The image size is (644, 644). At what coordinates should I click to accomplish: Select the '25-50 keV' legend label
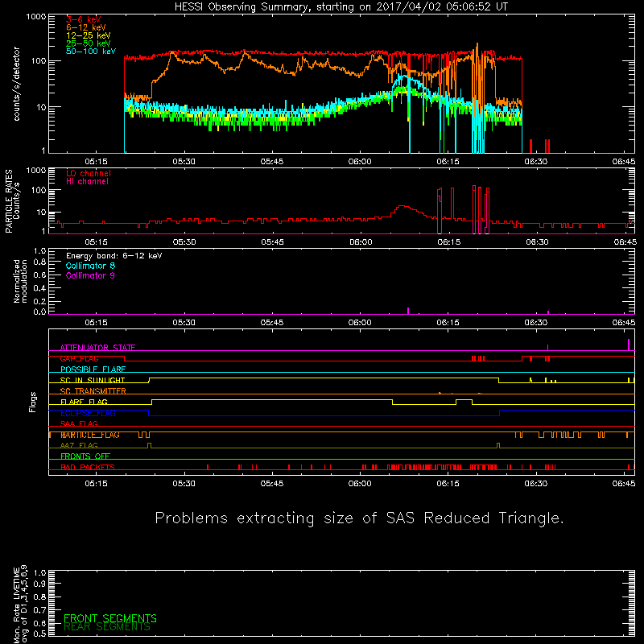pos(89,43)
